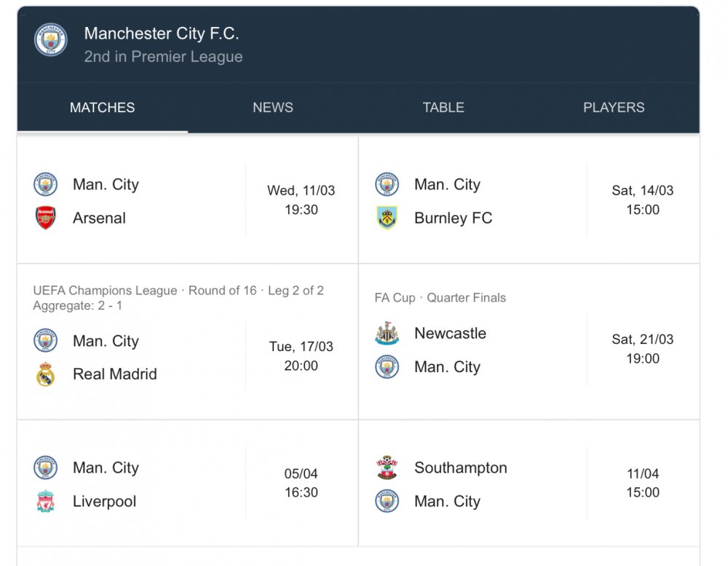Click the Southampton club crest
Screen dimensions: 728x566
coord(387,468)
